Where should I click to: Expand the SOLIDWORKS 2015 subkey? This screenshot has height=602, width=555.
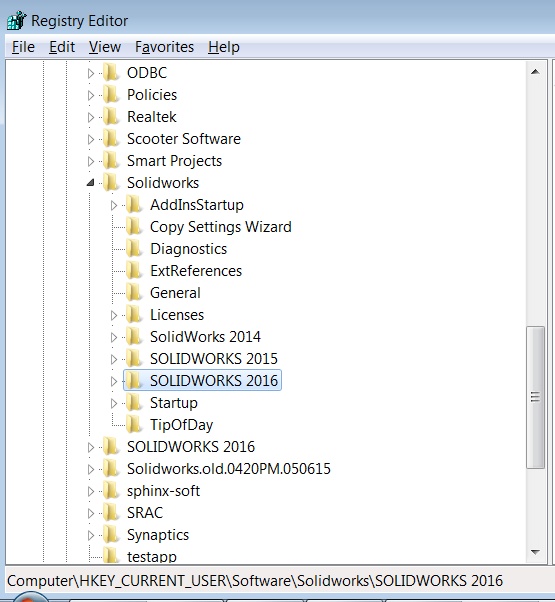coord(114,359)
